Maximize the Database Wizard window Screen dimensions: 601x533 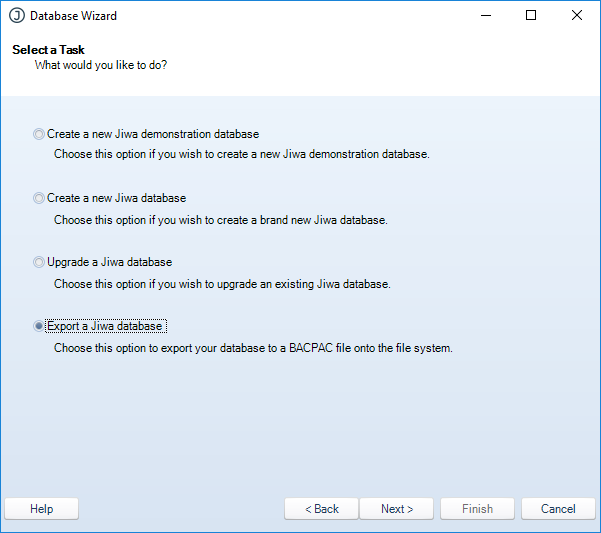(531, 16)
